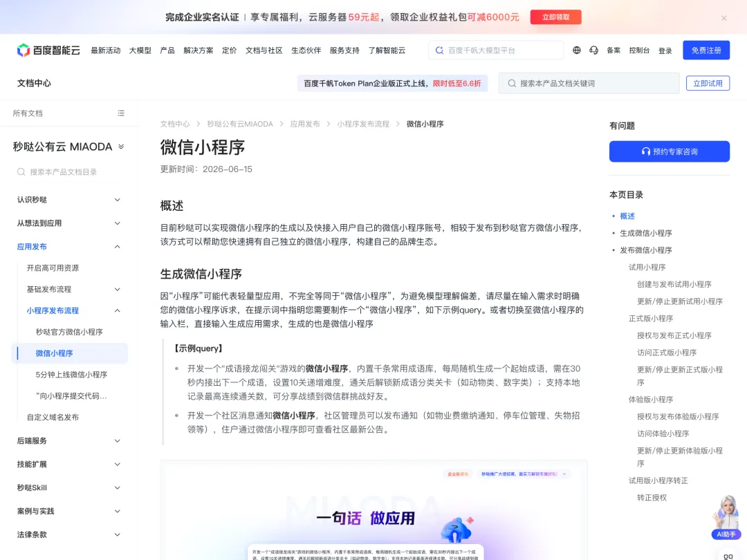Jump to 生成微信小程序 in page contents

[x=645, y=233]
